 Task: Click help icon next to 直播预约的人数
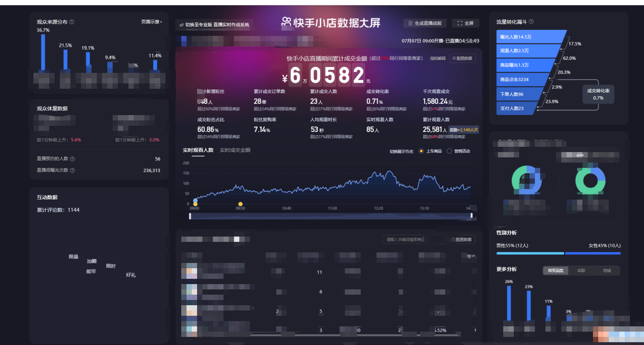click(72, 159)
